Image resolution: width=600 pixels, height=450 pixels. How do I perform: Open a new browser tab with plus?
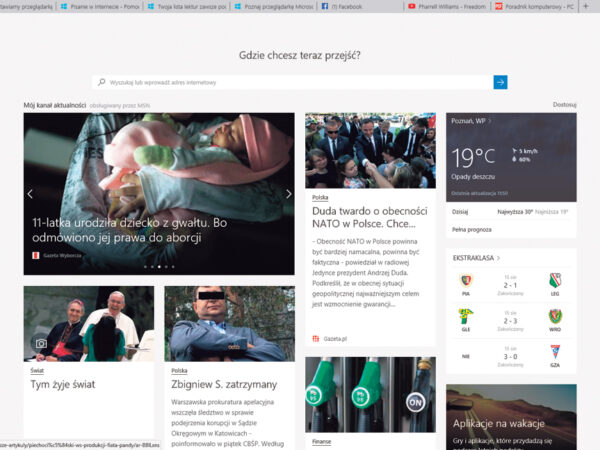click(585, 6)
